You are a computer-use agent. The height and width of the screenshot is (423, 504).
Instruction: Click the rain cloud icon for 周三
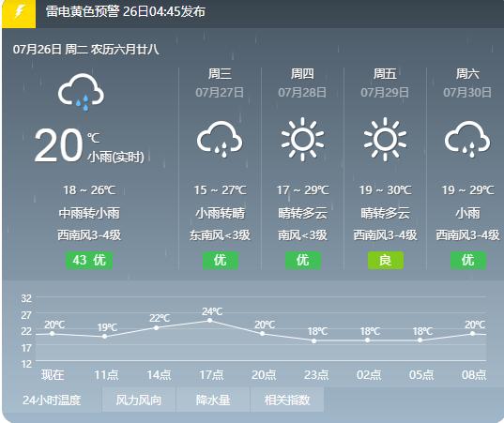[x=220, y=139]
